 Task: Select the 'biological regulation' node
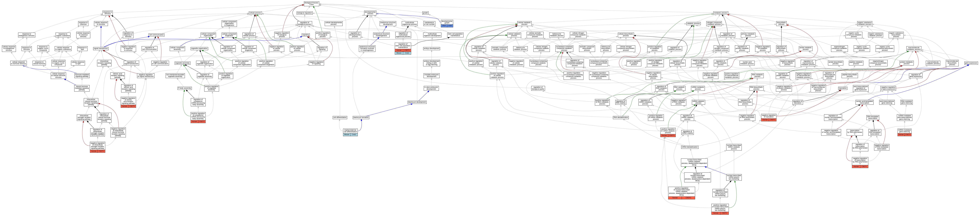tap(304, 13)
